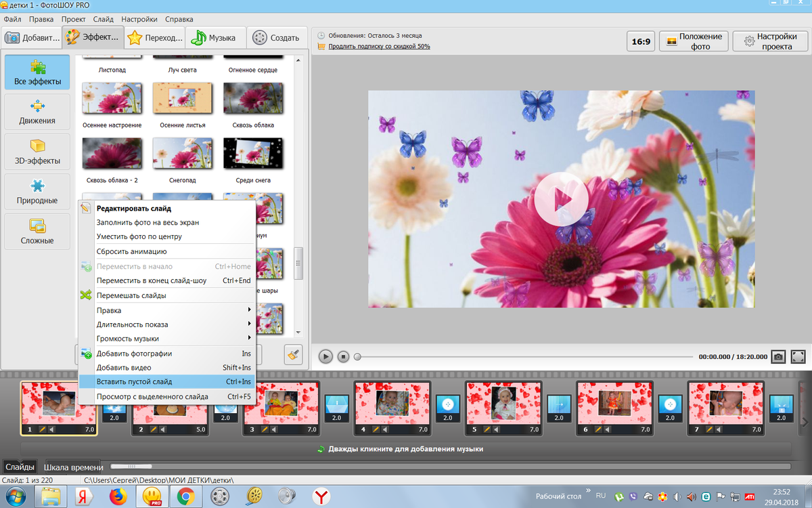
Task: Click the 16:9 aspect ratio button
Action: click(x=641, y=41)
